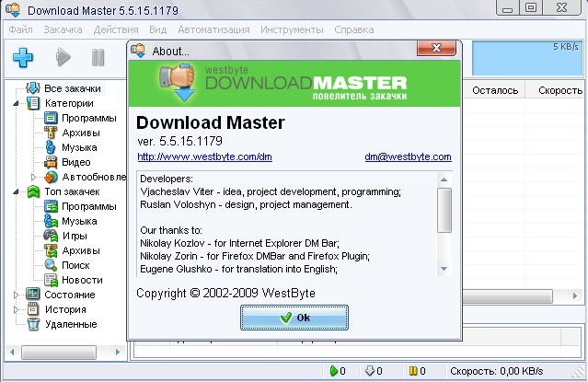Click the dm@westbyte.com email link
Viewport: 588px width, 382px height.
tap(408, 156)
